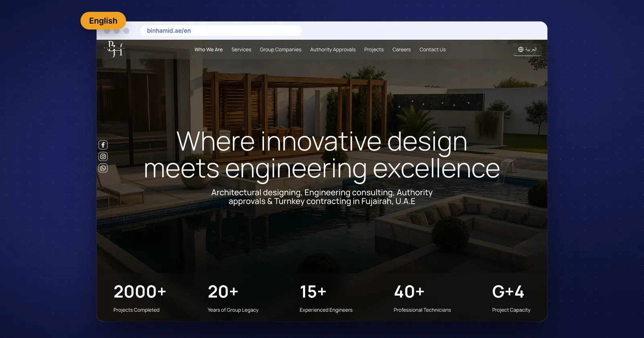Click the binhamid.ae/en address bar
This screenshot has width=644, height=338.
221,31
